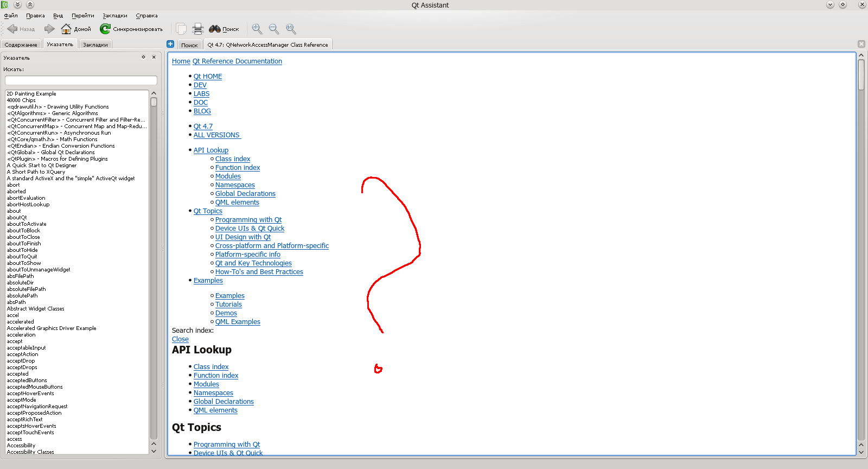Open the Qt and Key Technologies link
This screenshot has width=868, height=469.
253,263
